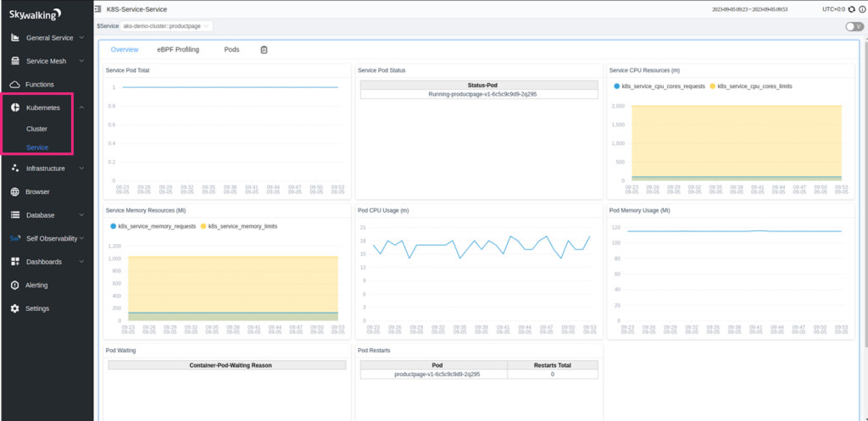Switch to the eBPF Profiling tab
Image resolution: width=868 pixels, height=421 pixels.
pos(178,50)
